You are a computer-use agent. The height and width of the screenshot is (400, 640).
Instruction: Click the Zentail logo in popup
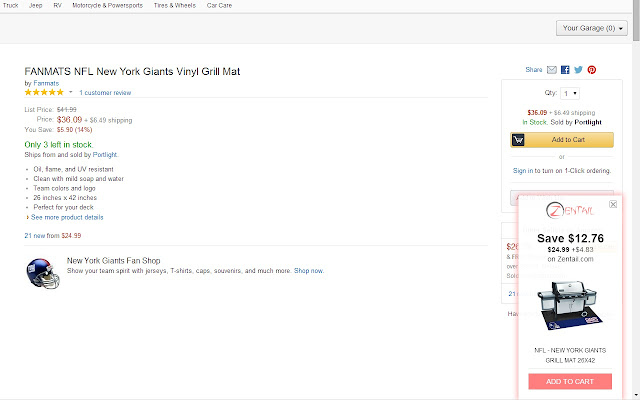coord(570,211)
